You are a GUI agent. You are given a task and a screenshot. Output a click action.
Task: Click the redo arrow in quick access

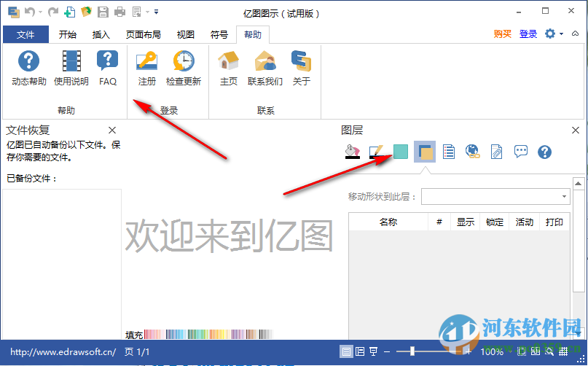pos(53,12)
